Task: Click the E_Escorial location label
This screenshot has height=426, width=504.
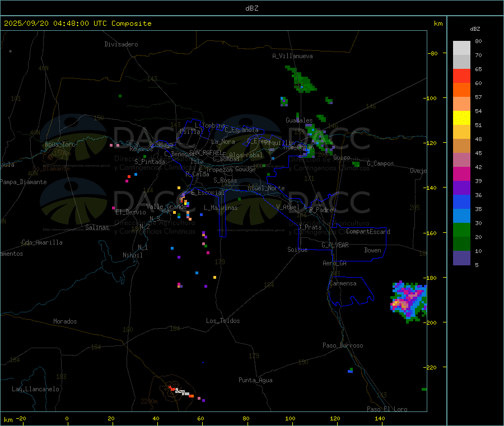Action: pos(208,193)
